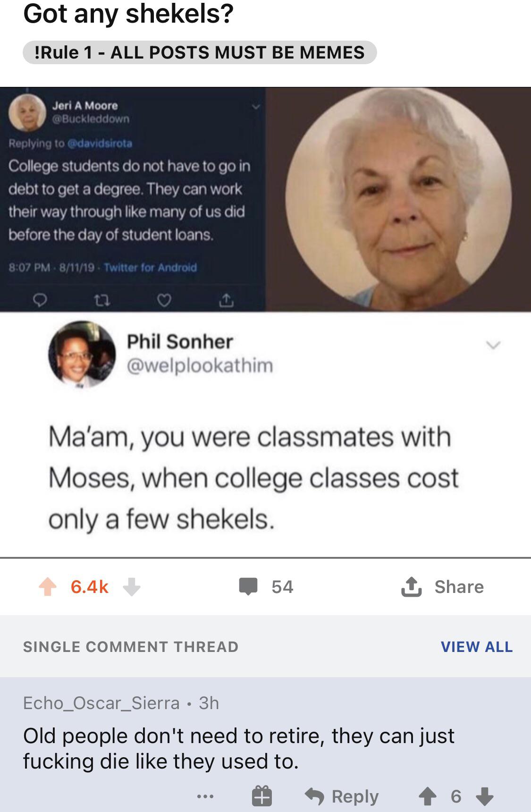
Task: Upvote the Got any shekels post
Action: (47, 587)
